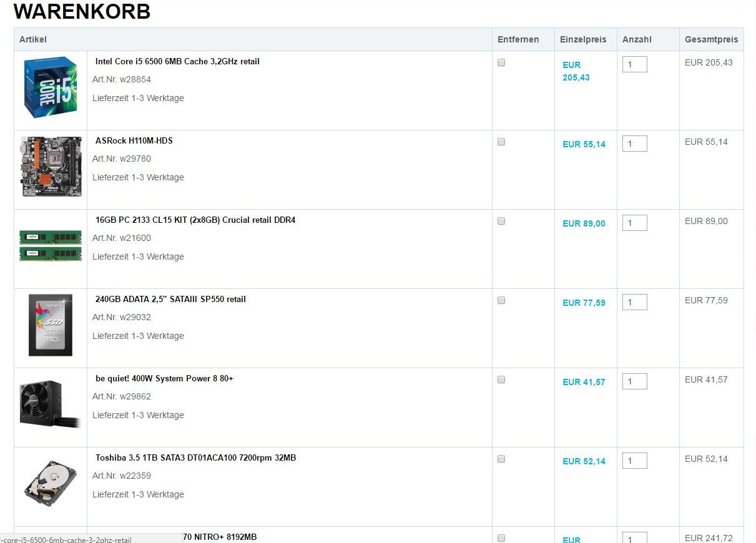The height and width of the screenshot is (543, 756).
Task: Click Lieferzeit text under Intel Core i5
Action: click(138, 98)
